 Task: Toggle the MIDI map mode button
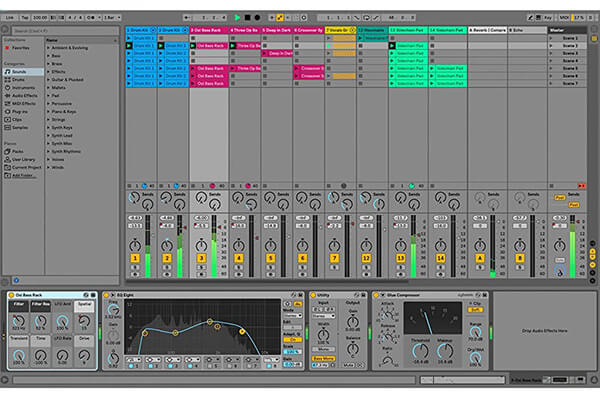point(564,18)
